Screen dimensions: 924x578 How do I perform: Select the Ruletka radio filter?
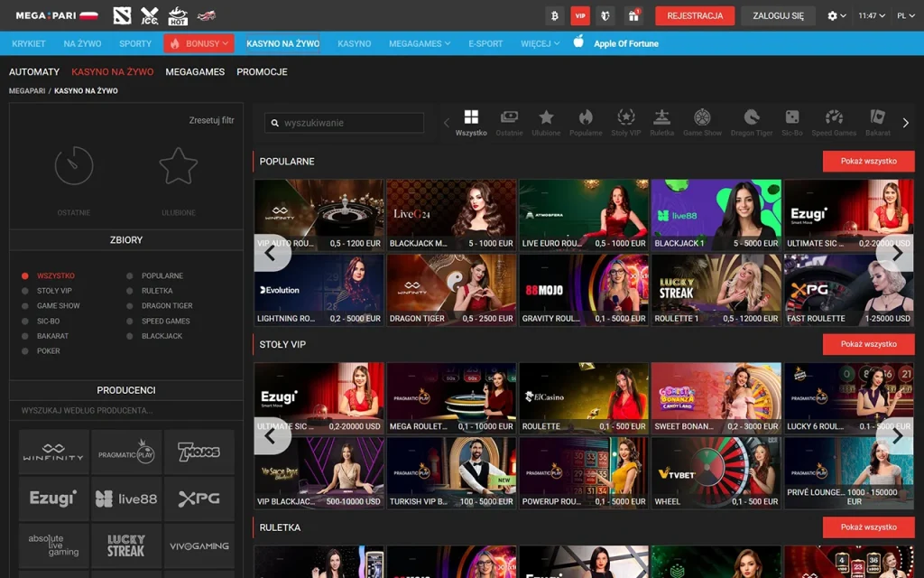coord(129,291)
